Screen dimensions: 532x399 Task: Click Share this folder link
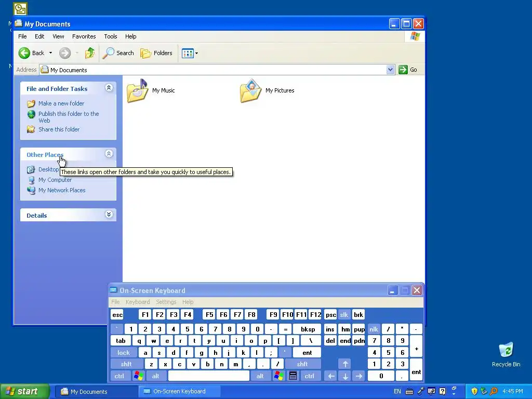pos(59,129)
